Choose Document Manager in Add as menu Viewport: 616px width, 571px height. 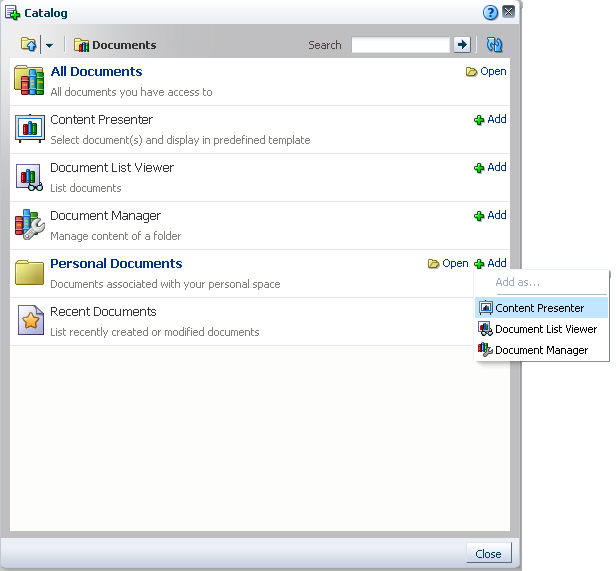coord(541,350)
